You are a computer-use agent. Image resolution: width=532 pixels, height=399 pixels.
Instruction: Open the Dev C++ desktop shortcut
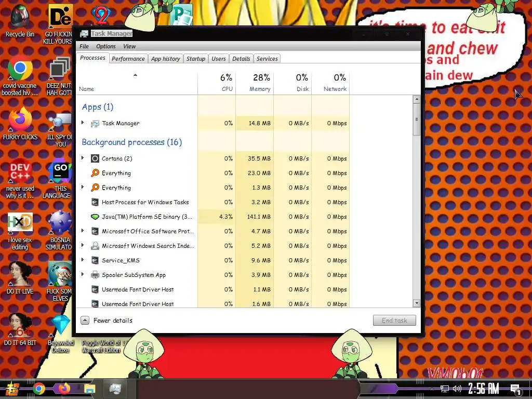coord(20,179)
